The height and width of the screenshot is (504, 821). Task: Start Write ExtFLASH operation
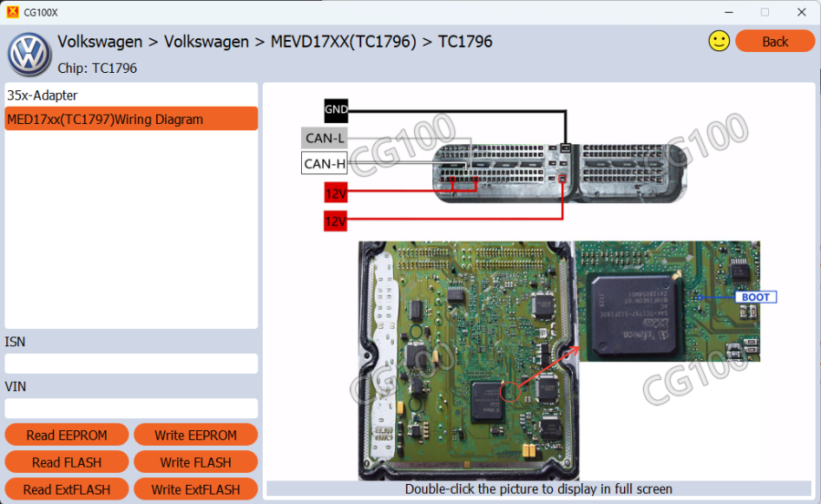click(195, 489)
